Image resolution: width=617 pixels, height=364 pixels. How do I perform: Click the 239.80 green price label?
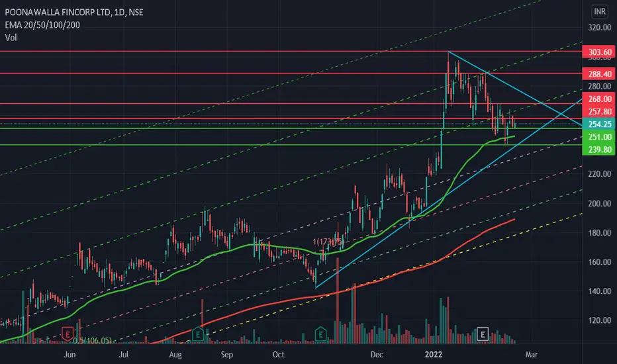point(599,150)
